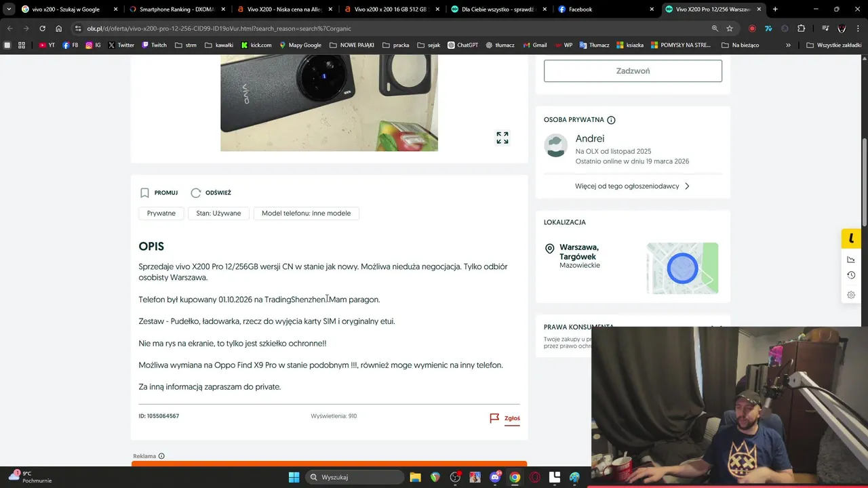Screen dimensions: 868x488
Task: Click the page vertical scrollbar
Action: coord(864,183)
